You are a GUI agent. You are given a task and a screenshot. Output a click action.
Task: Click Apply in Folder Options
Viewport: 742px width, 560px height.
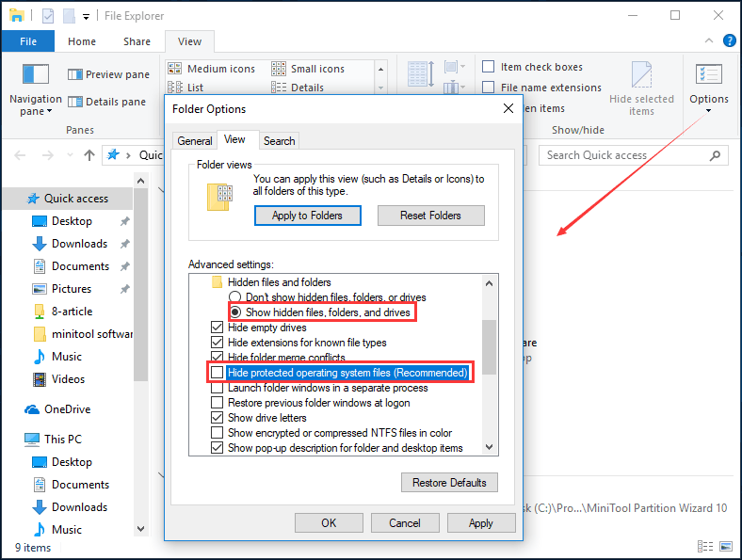[x=481, y=523]
